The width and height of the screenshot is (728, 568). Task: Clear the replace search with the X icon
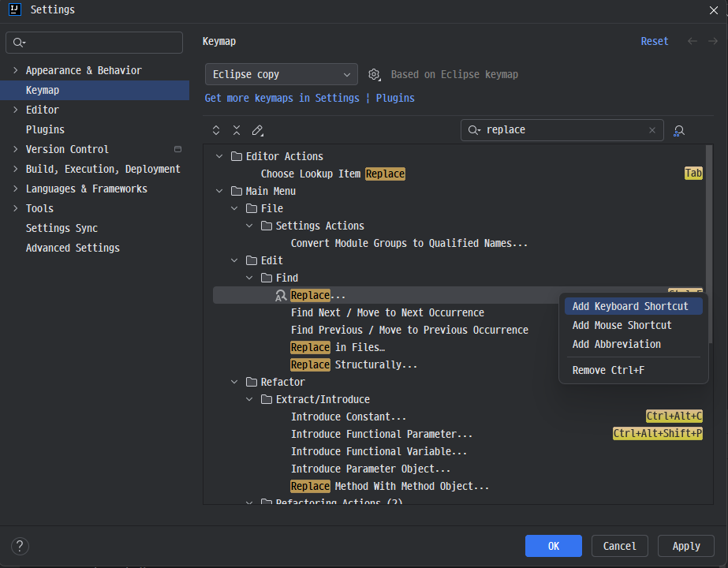click(x=652, y=129)
